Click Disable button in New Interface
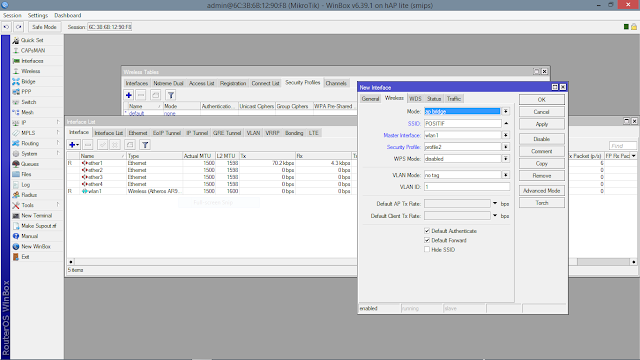The image size is (640, 360). pos(542,139)
